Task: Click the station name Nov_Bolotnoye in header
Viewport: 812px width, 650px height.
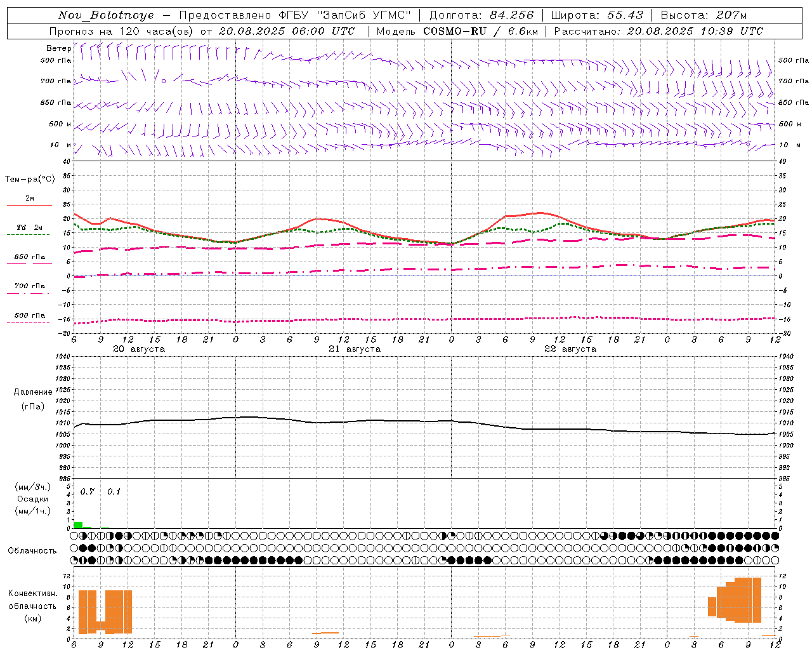Action: click(106, 15)
